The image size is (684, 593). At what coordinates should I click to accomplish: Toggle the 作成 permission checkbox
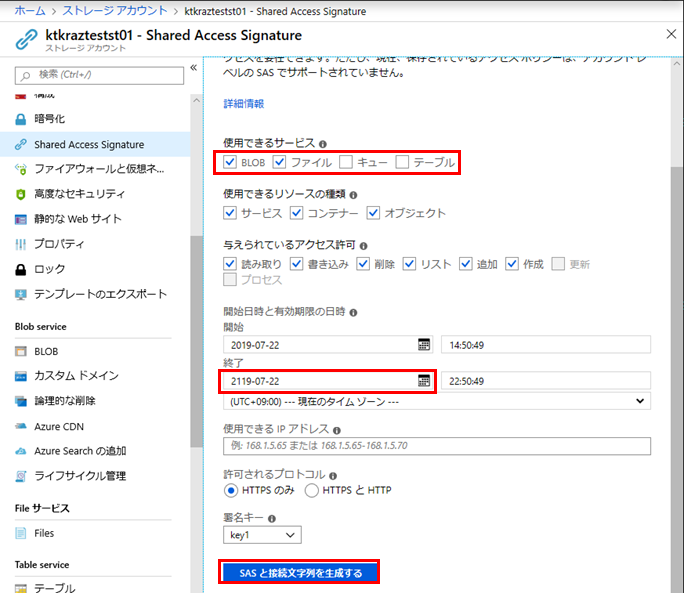[512, 264]
